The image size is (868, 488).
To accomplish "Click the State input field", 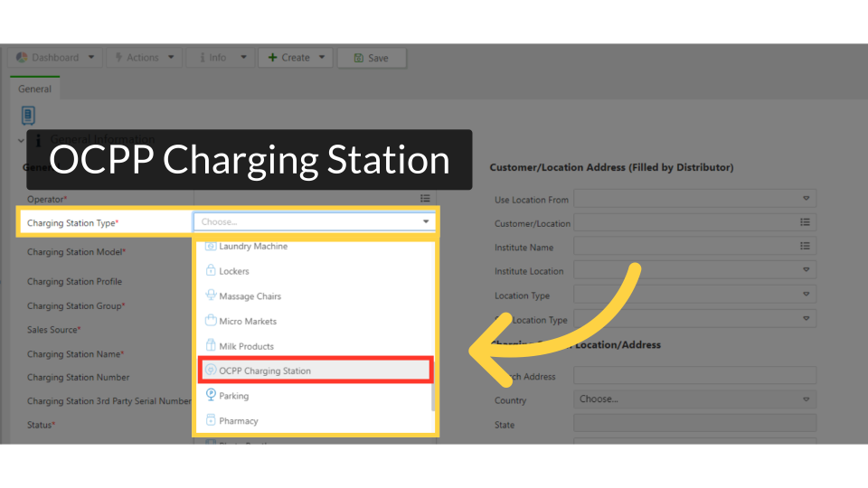I will (x=694, y=423).
